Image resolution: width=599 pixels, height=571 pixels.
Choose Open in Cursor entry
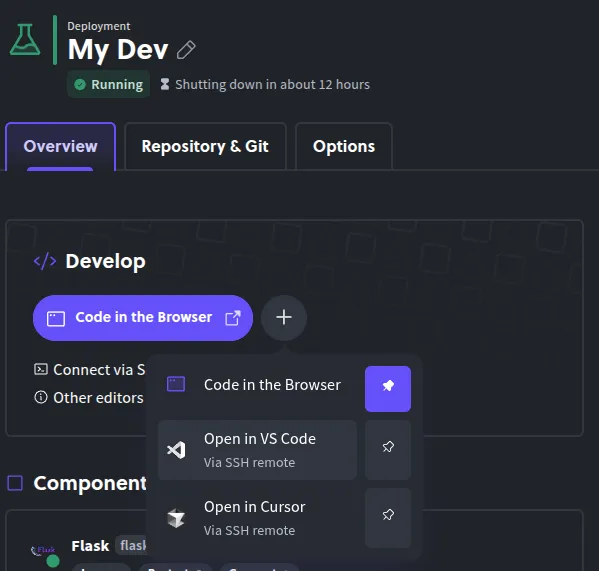[x=257, y=518]
